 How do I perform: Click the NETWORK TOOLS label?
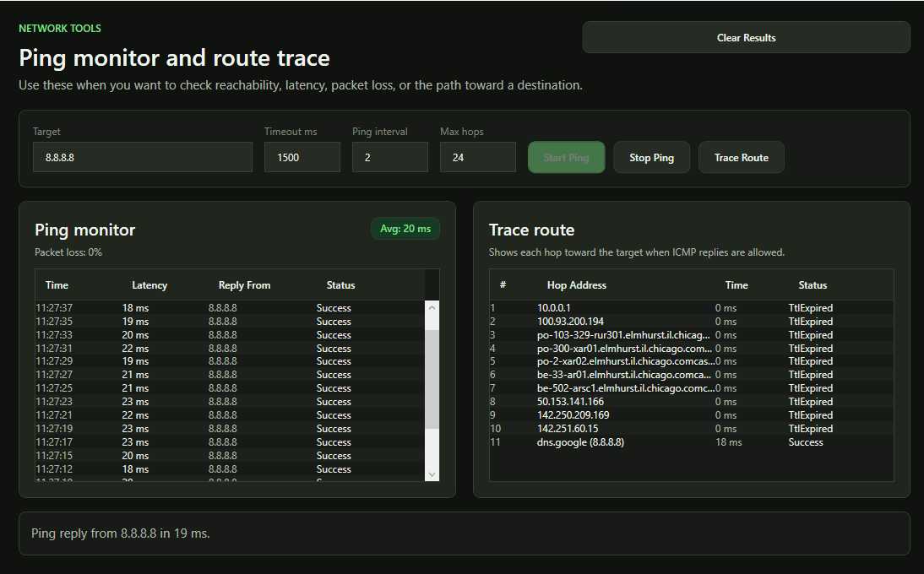pos(59,28)
